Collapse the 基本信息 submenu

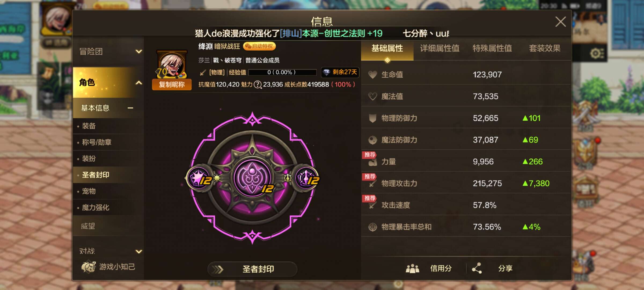click(x=108, y=108)
